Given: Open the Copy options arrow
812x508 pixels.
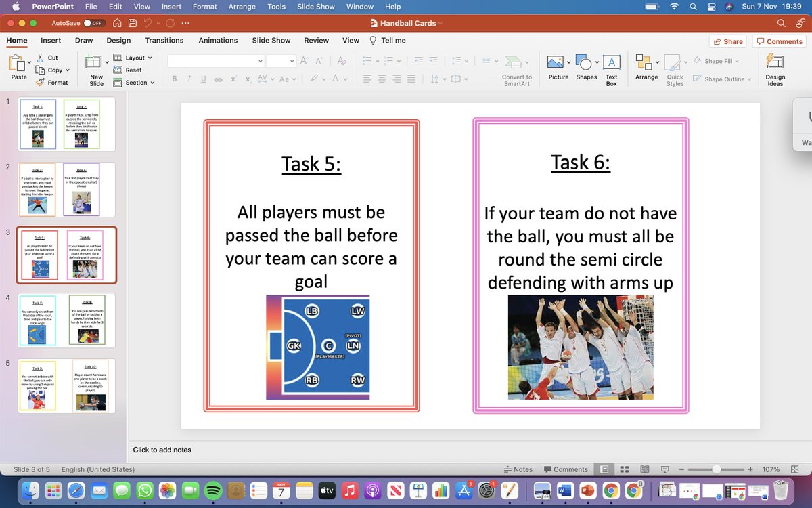Looking at the screenshot, I should pos(68,70).
